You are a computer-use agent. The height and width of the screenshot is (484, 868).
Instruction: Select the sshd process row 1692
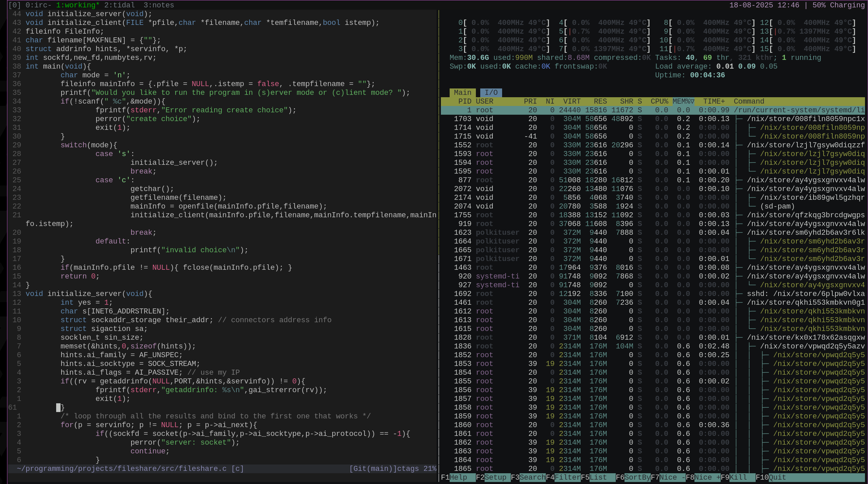463,294
